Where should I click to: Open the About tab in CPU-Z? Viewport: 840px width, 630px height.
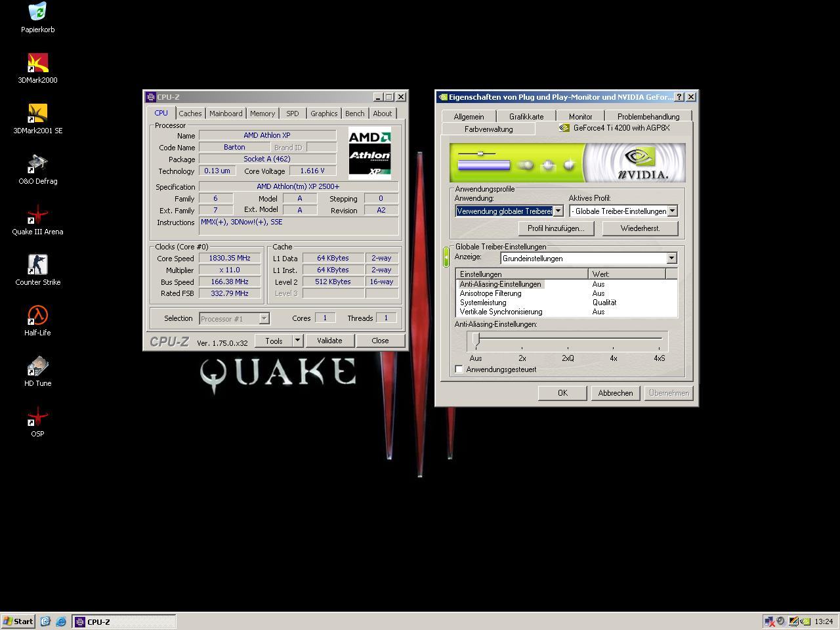point(383,114)
